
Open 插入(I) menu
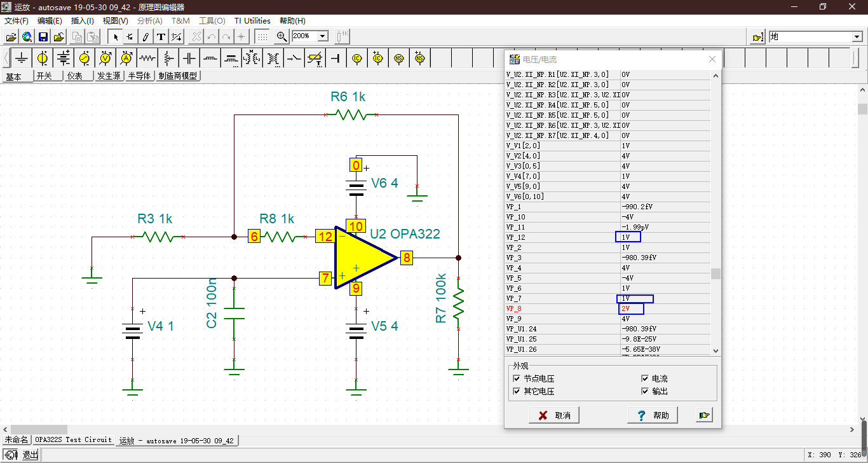tap(81, 21)
